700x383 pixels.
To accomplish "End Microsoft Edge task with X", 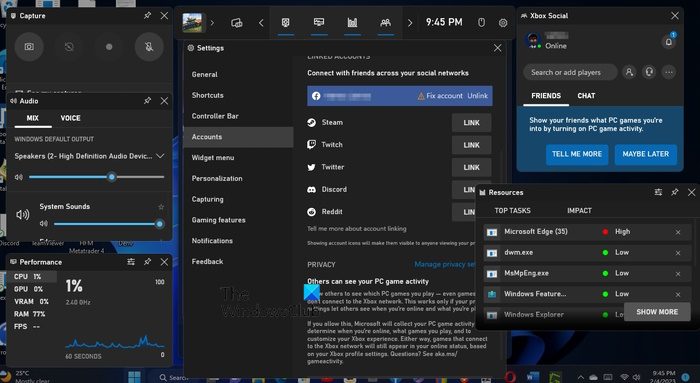I will pyautogui.click(x=678, y=232).
